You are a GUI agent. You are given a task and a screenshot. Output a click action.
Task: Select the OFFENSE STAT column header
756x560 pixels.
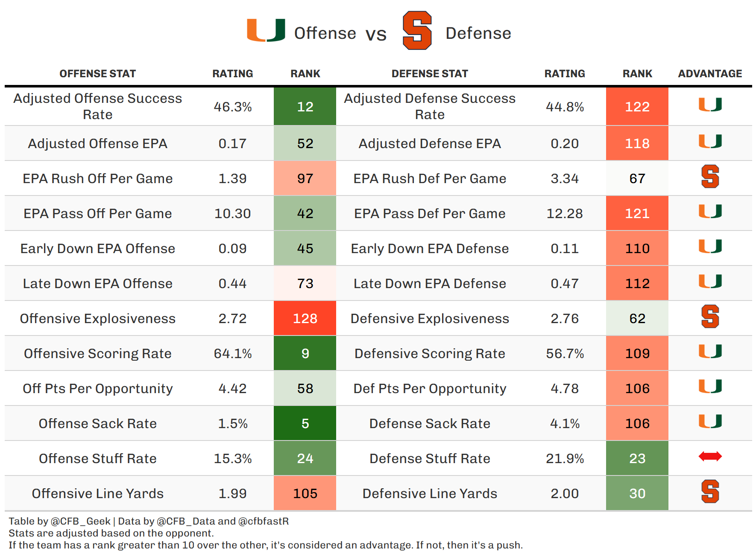97,74
